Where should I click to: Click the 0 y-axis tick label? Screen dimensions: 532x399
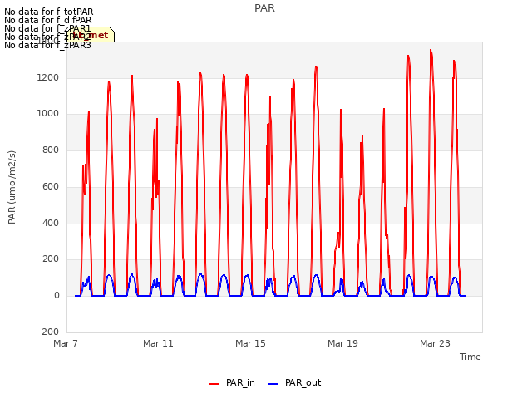pos(57,296)
